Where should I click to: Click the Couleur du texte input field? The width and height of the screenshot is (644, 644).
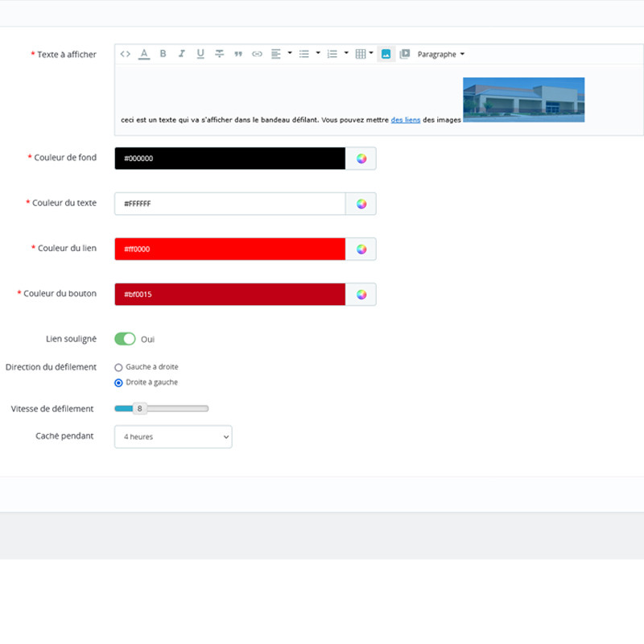click(x=229, y=204)
